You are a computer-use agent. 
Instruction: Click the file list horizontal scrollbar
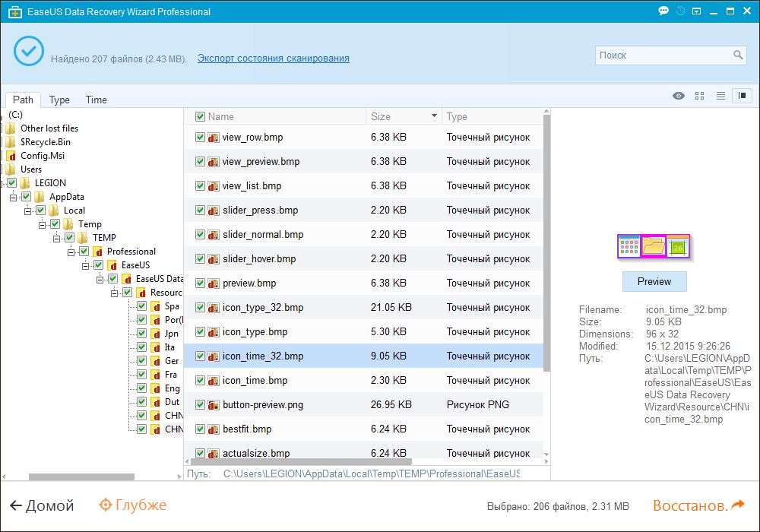click(x=300, y=462)
